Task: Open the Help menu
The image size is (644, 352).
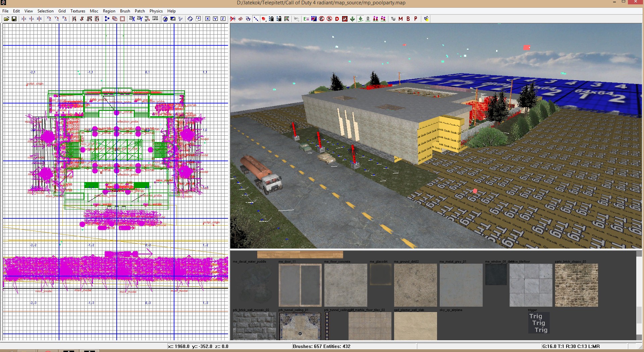Action: point(171,11)
